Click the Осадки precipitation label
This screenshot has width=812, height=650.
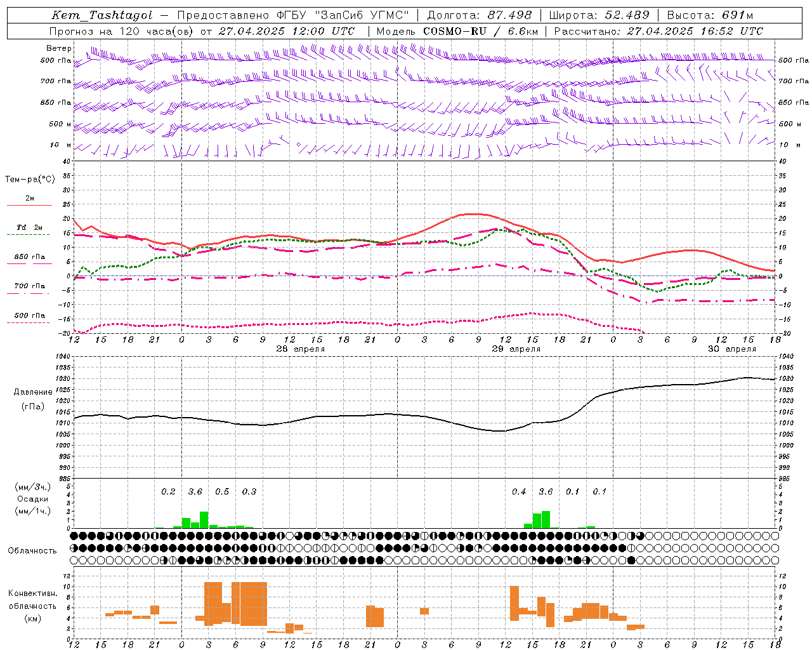click(x=32, y=499)
